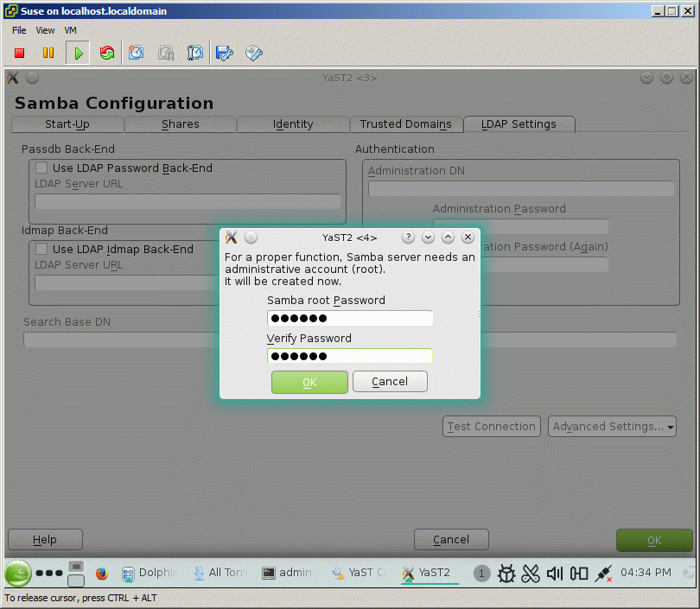Pause the virtual machine
This screenshot has height=609, width=700.
48,53
